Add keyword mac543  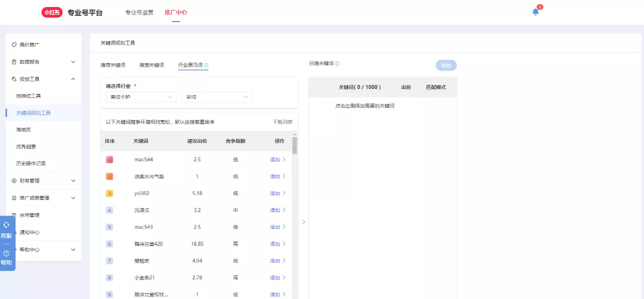point(275,227)
